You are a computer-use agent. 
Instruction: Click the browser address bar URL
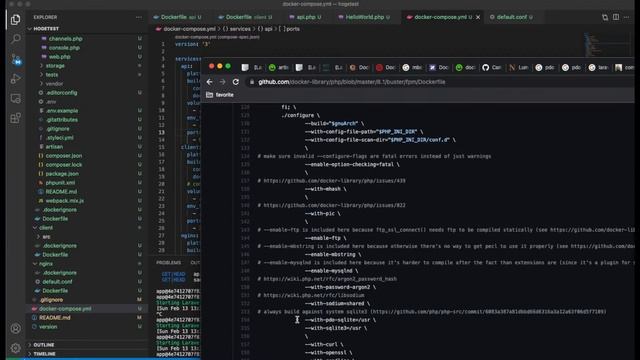coord(351,82)
